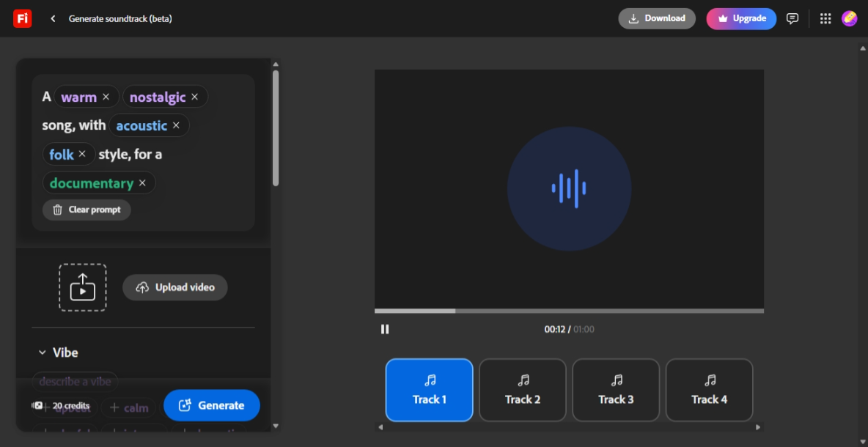
Task: Pause the soundtrack playback
Action: click(385, 329)
